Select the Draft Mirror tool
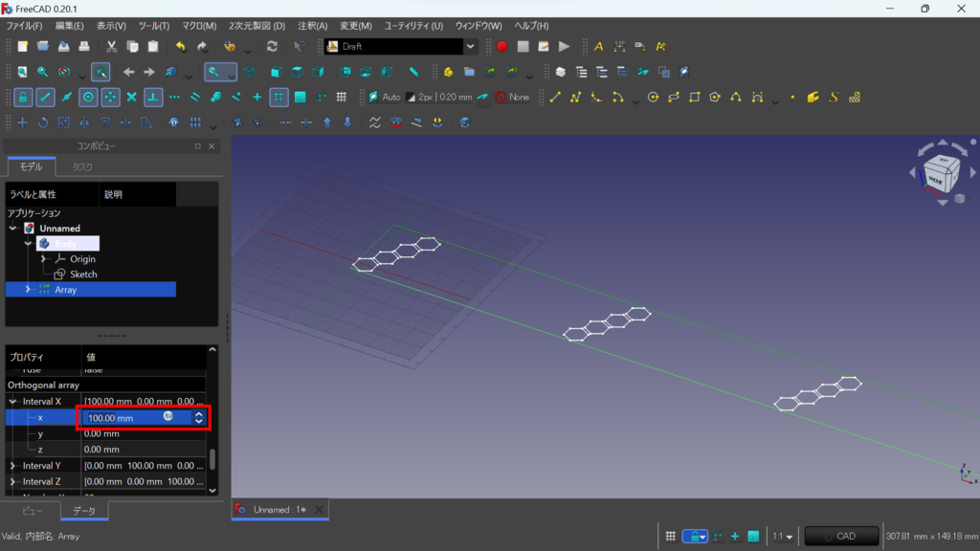Image resolution: width=980 pixels, height=551 pixels. click(84, 122)
